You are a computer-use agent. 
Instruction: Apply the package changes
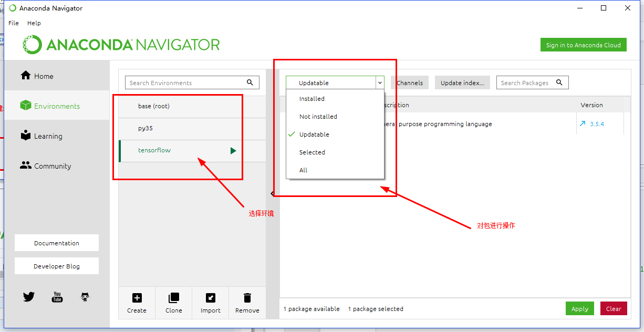tap(580, 309)
